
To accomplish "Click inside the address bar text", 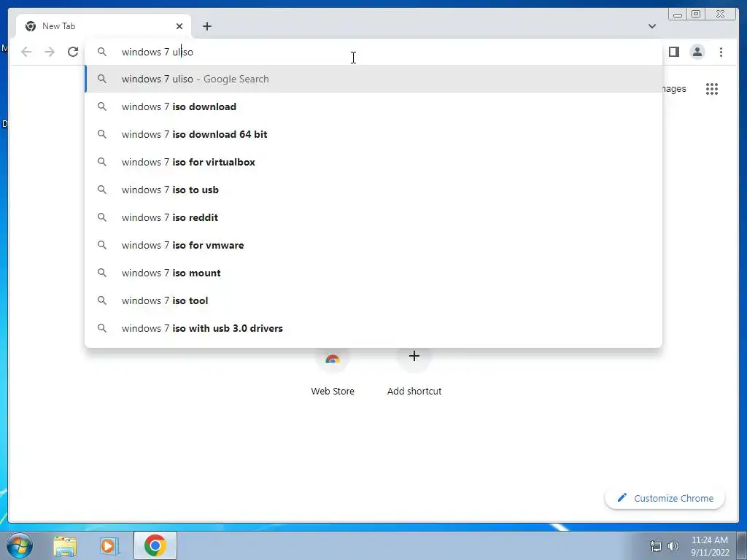I will 158,52.
